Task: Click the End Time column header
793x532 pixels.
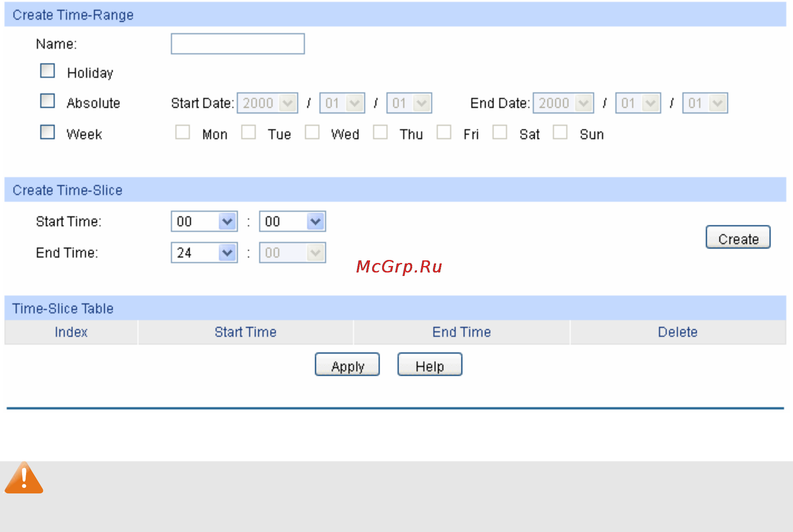Action: pyautogui.click(x=462, y=332)
